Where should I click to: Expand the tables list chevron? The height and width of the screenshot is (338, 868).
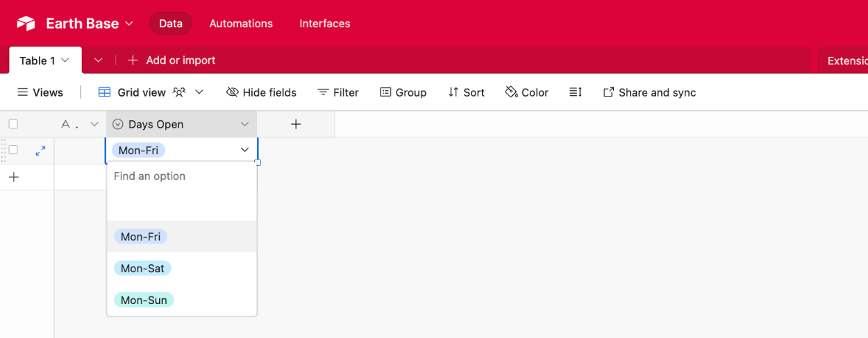pyautogui.click(x=99, y=60)
